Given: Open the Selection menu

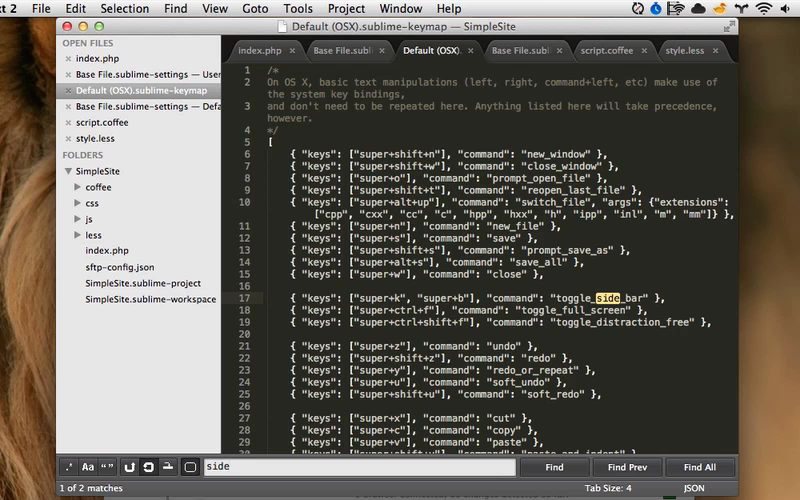Looking at the screenshot, I should (x=124, y=9).
